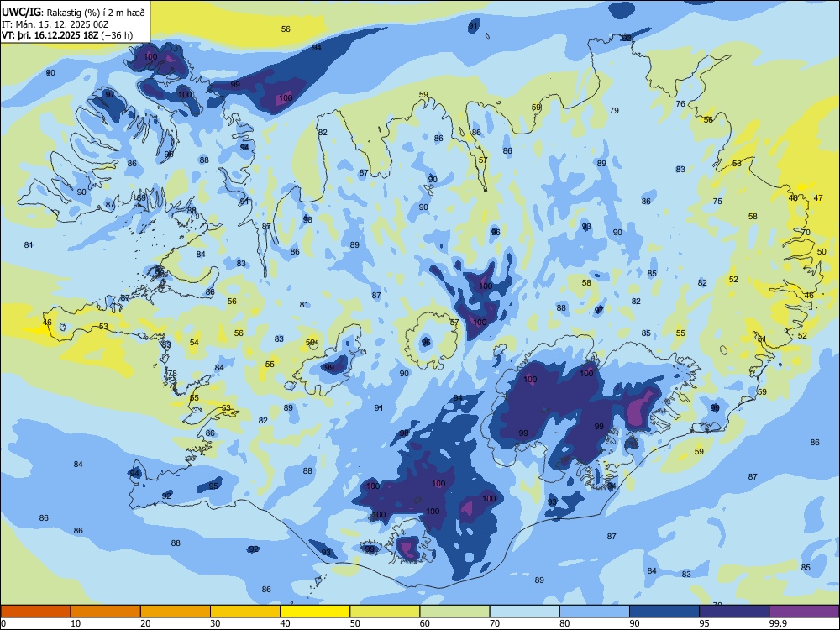Click the '20' tick label under the legend
This screenshot has height=630, width=840.
click(145, 623)
